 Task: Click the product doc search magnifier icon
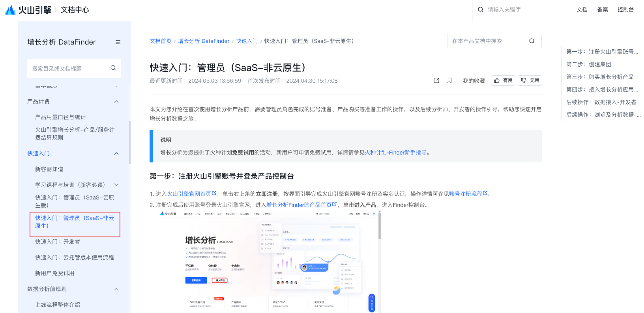(x=532, y=41)
